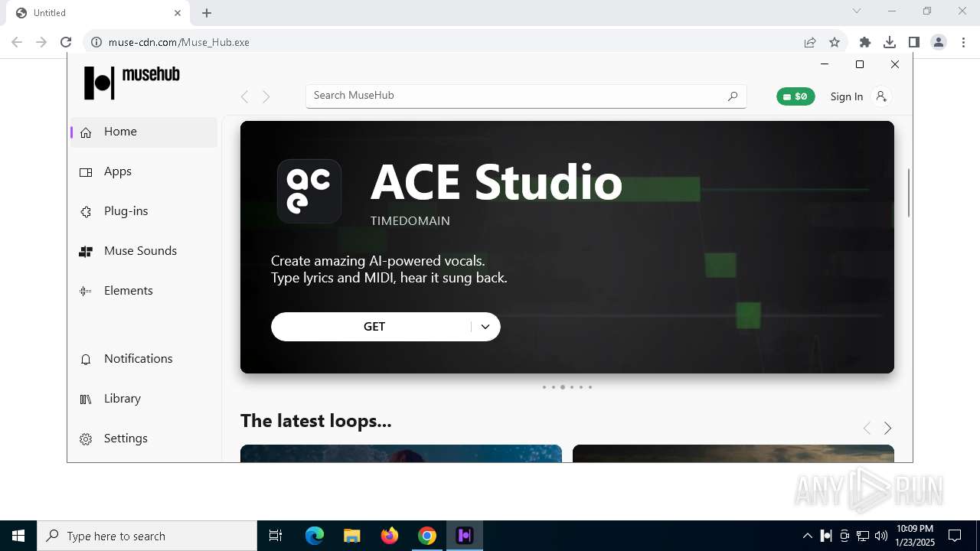The width and height of the screenshot is (980, 551).
Task: Show previous latest loops
Action: [x=867, y=429]
